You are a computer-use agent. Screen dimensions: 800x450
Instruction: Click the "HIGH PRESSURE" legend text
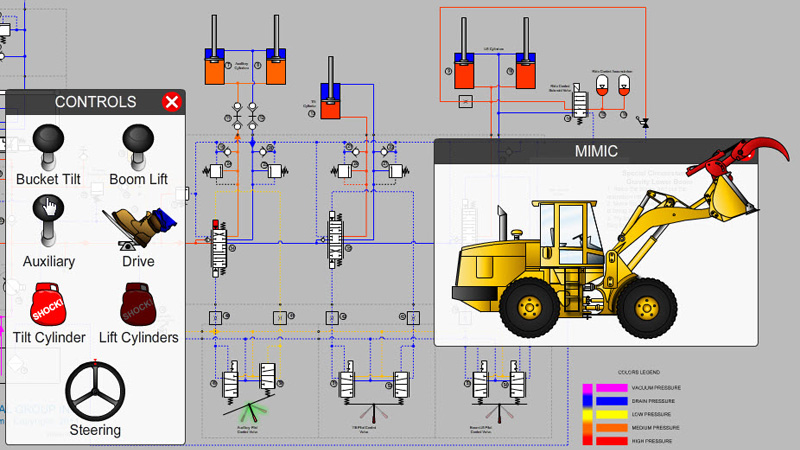652,441
